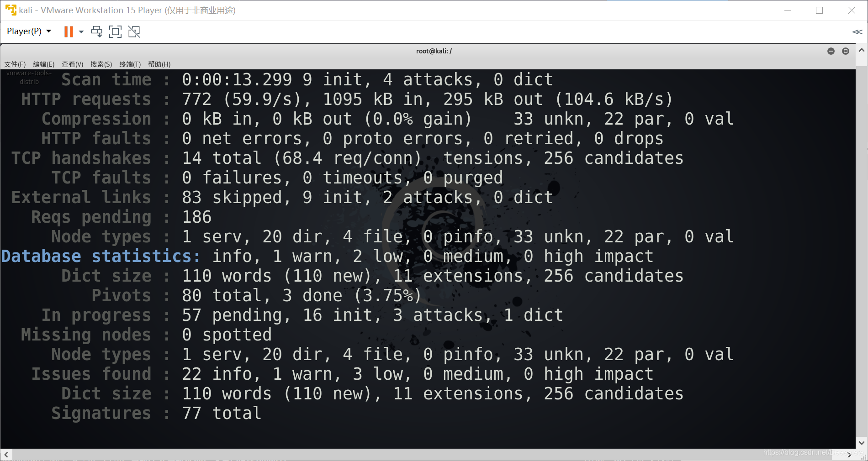Screen dimensions: 868x461
Task: Open the 文件(F) terminal menu
Action: (15, 64)
